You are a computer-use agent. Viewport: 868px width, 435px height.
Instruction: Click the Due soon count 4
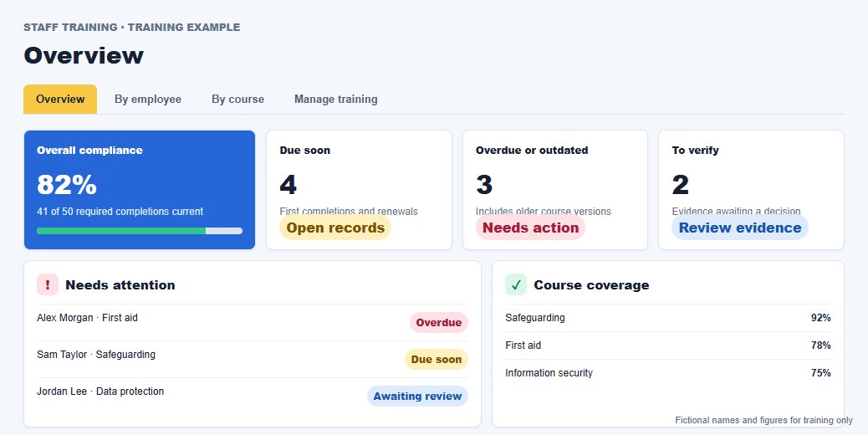point(288,184)
